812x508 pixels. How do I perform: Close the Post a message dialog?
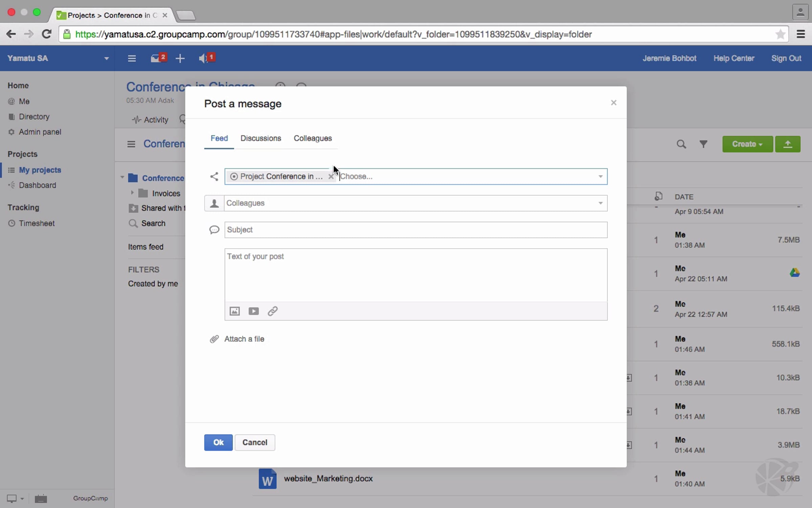click(613, 103)
